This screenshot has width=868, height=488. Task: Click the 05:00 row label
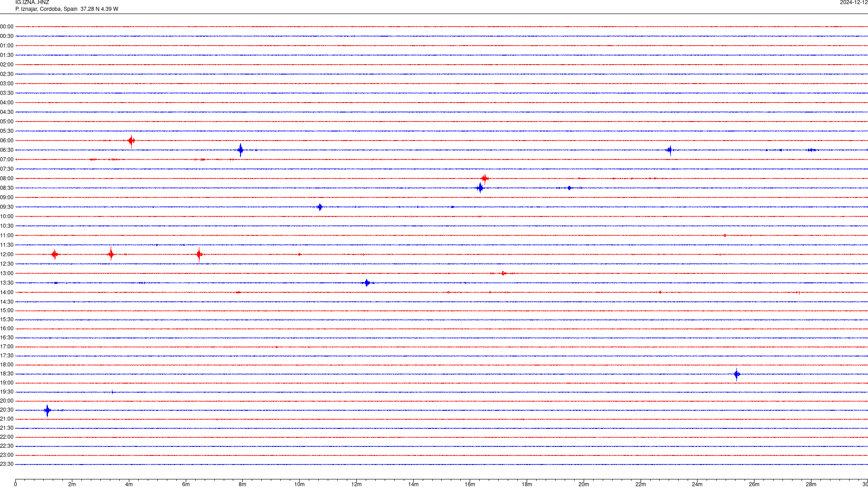(x=7, y=122)
